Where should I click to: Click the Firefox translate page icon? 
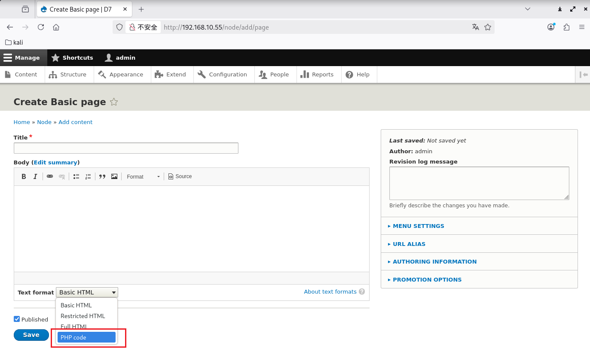coord(475,27)
